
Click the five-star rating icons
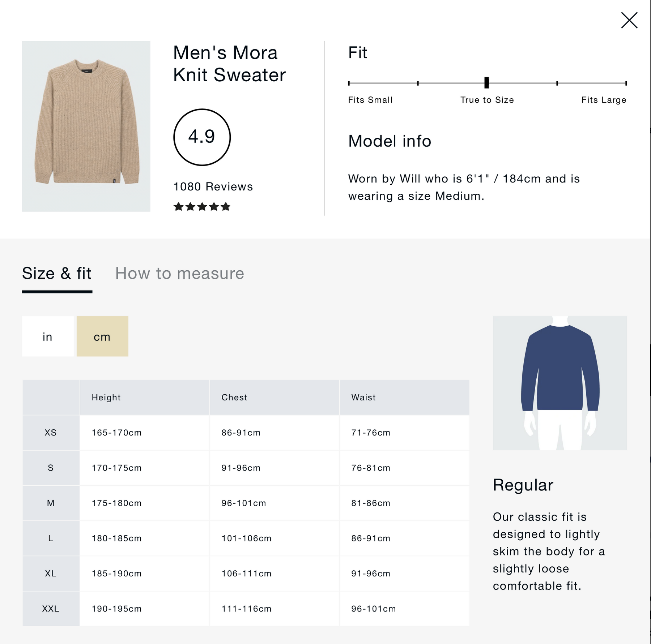pos(202,207)
